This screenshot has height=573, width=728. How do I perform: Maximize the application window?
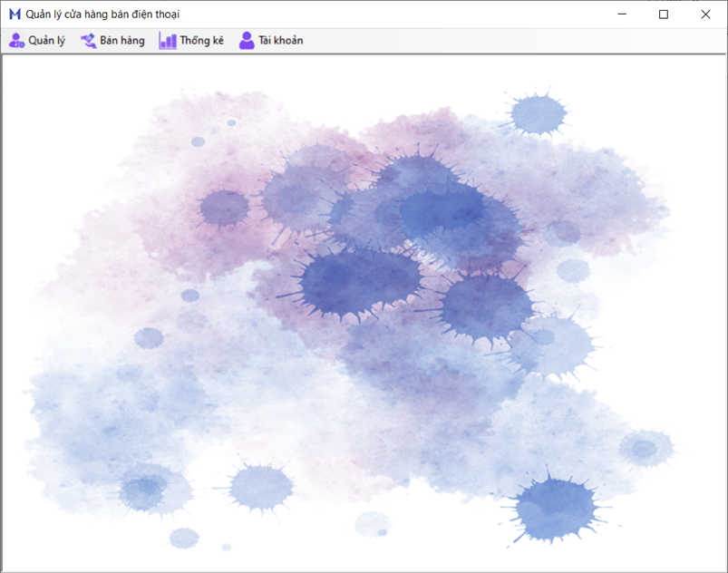point(664,15)
